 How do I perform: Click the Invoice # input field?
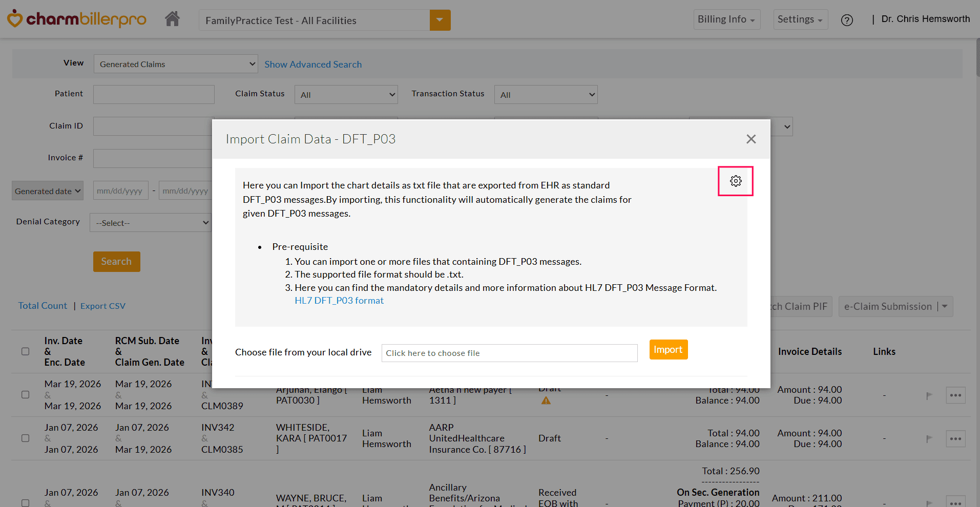[153, 158]
